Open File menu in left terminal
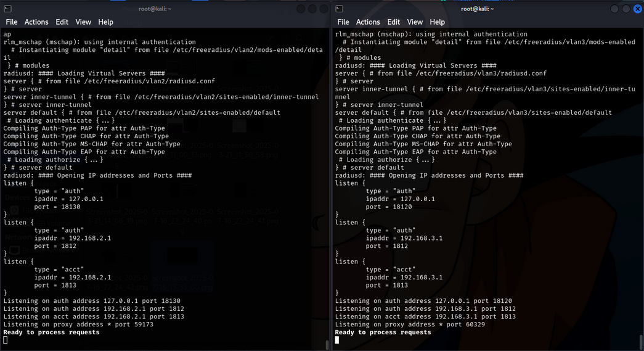Image resolution: width=644 pixels, height=351 pixels. [x=12, y=22]
